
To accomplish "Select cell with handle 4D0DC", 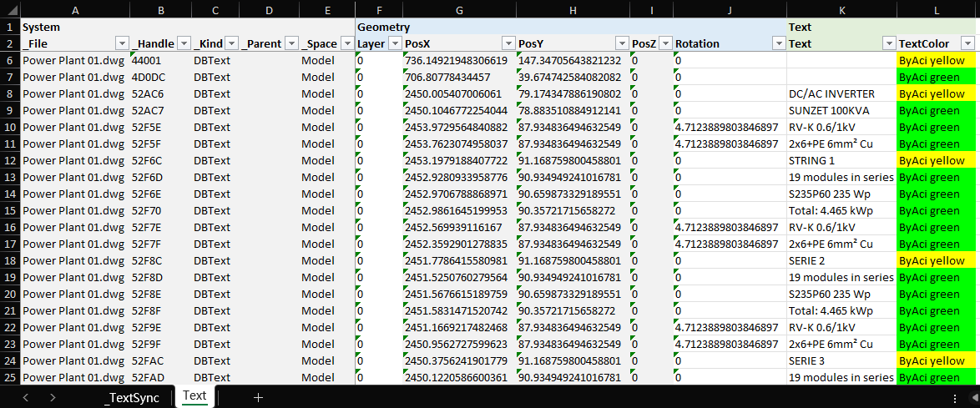I will point(160,77).
